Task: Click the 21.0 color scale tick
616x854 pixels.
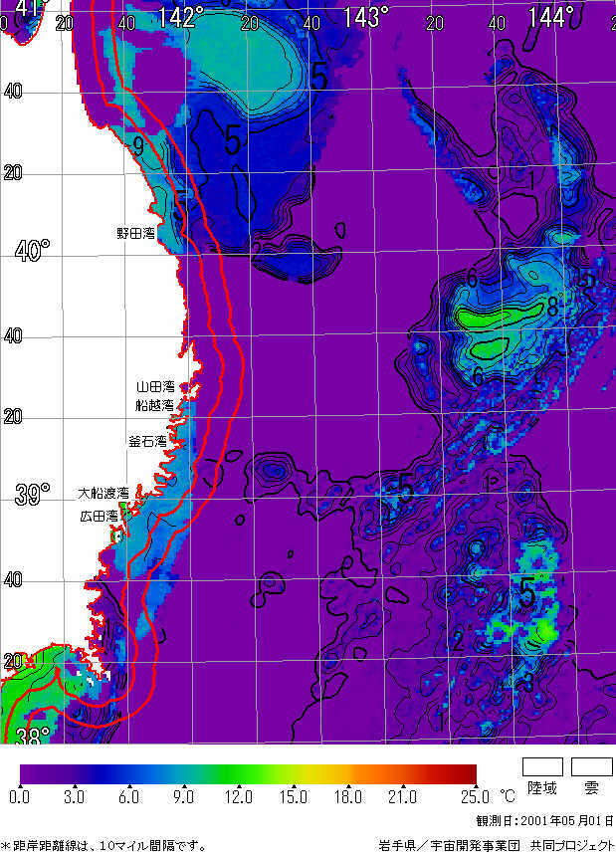Action: 402,797
